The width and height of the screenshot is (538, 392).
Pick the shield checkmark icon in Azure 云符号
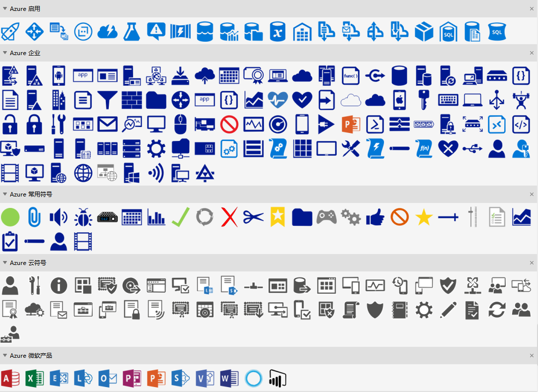448,285
